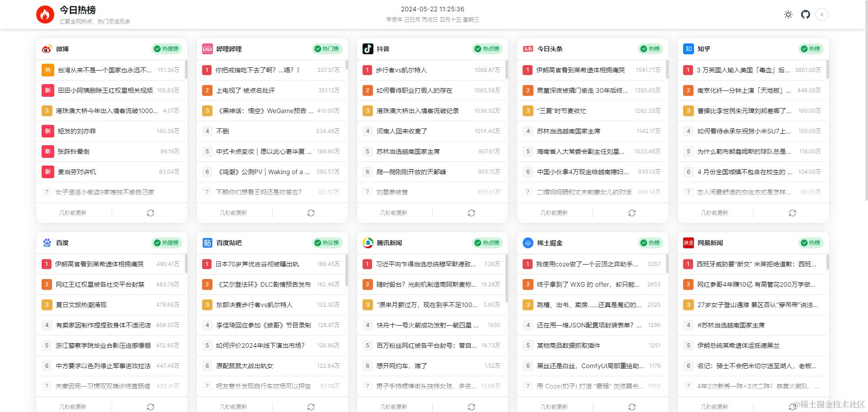Open the GitHub repository icon

[x=806, y=14]
